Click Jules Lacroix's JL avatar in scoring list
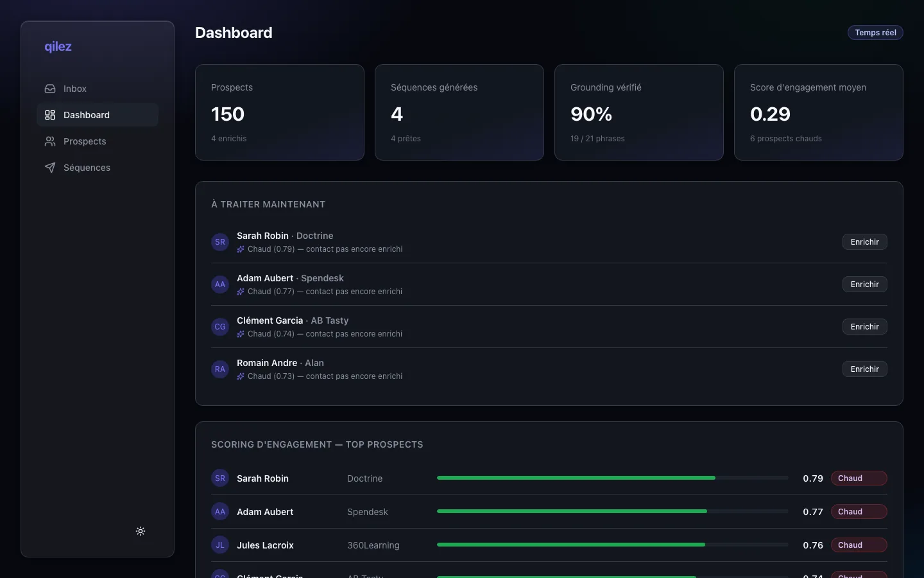 220,545
